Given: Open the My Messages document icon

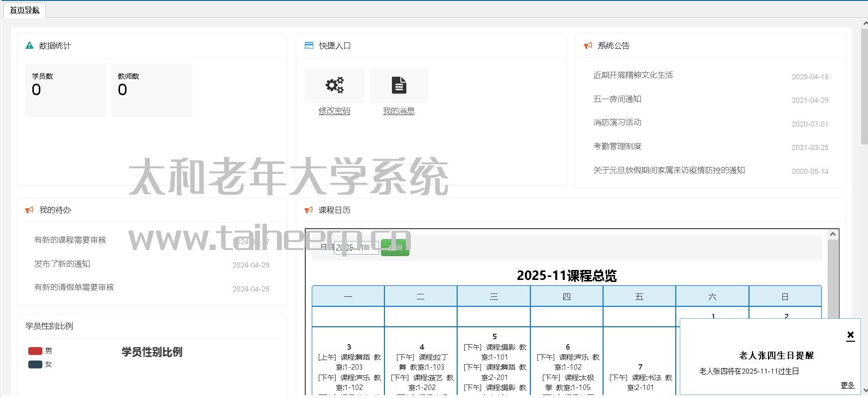Looking at the screenshot, I should coord(399,85).
